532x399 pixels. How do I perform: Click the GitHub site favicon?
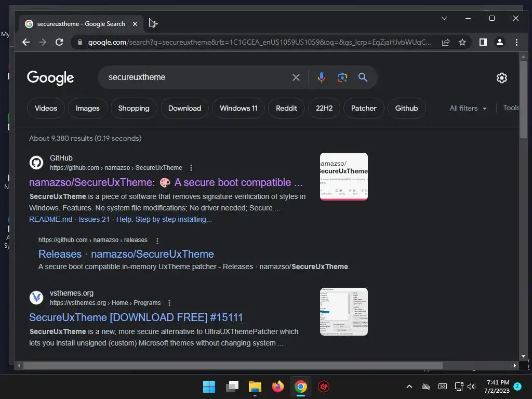(36, 163)
